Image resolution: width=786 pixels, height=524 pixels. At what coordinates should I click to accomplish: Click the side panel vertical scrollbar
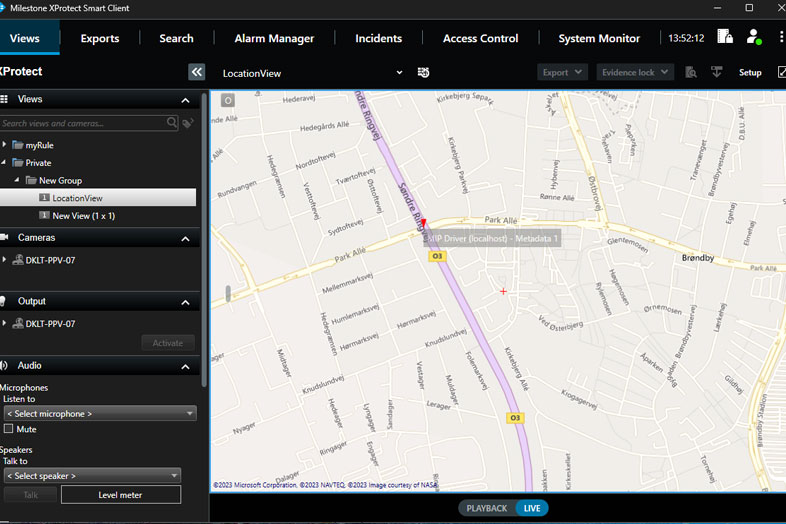204,240
